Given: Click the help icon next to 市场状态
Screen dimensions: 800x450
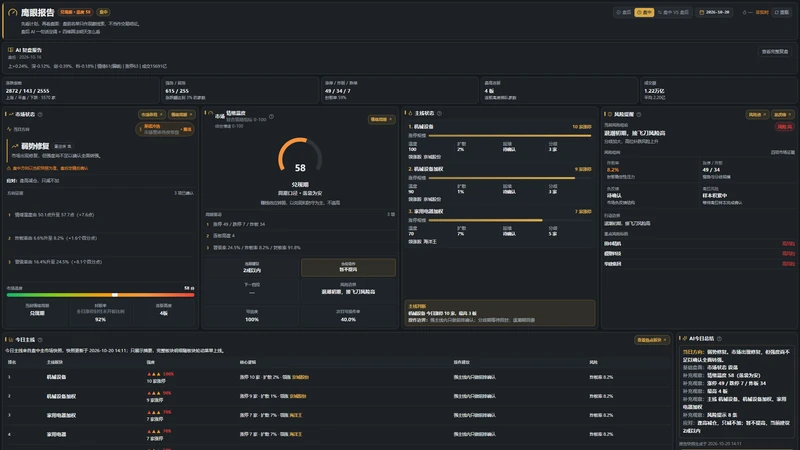Looking at the screenshot, I should 40,114.
